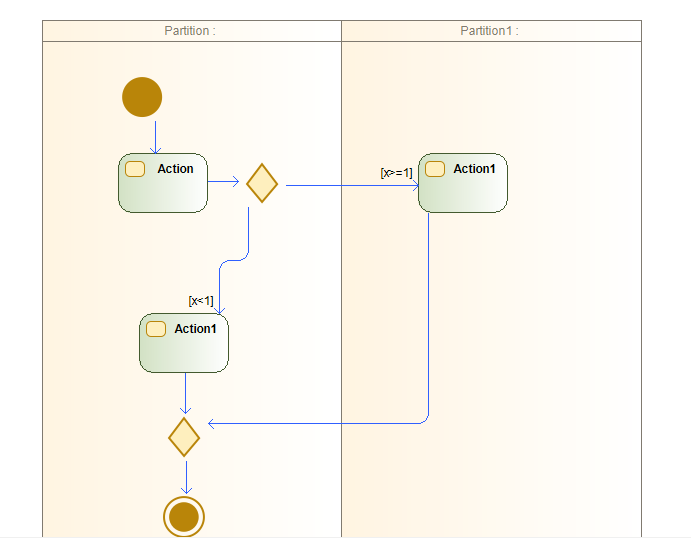
Task: Select the merge diamond above the final node
Action: pyautogui.click(x=184, y=437)
